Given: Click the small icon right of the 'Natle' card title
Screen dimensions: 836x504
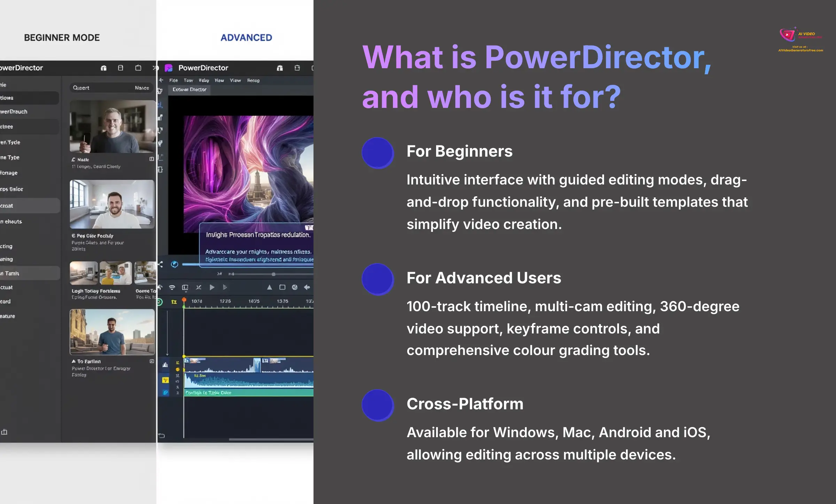Looking at the screenshot, I should click(152, 159).
